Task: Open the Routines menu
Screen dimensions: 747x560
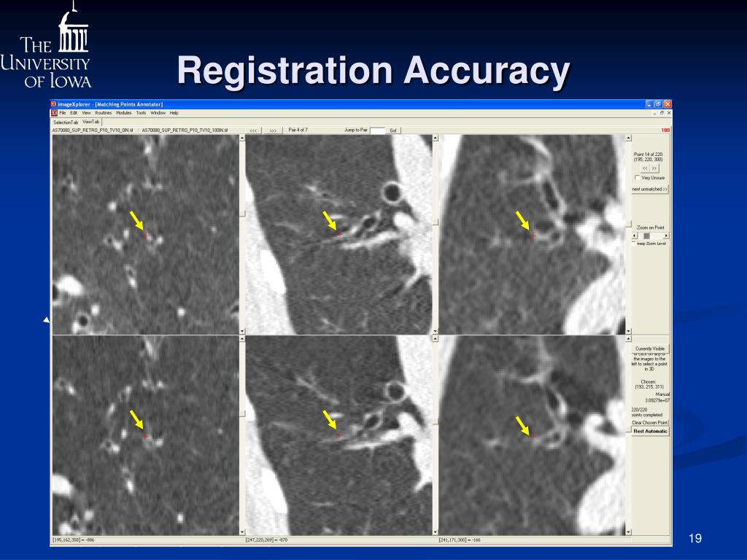Action: click(104, 113)
